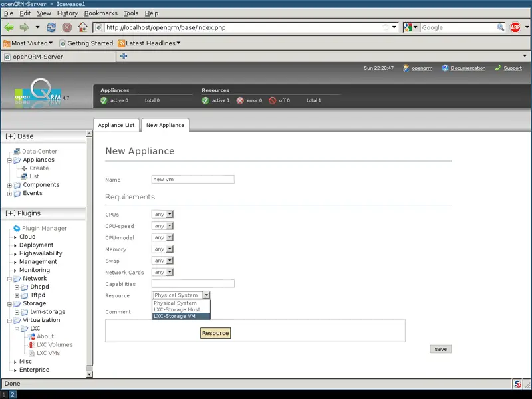Open the Network Cards dropdown
This screenshot has width=532, height=399.
tap(162, 272)
